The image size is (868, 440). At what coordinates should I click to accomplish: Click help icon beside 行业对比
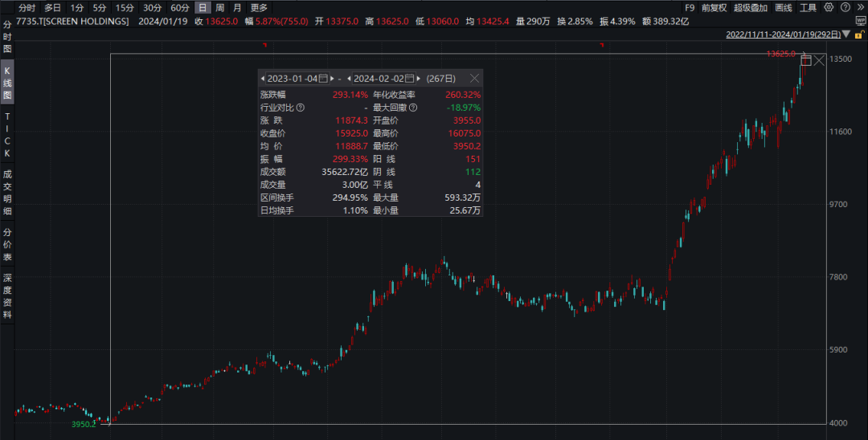[x=301, y=108]
